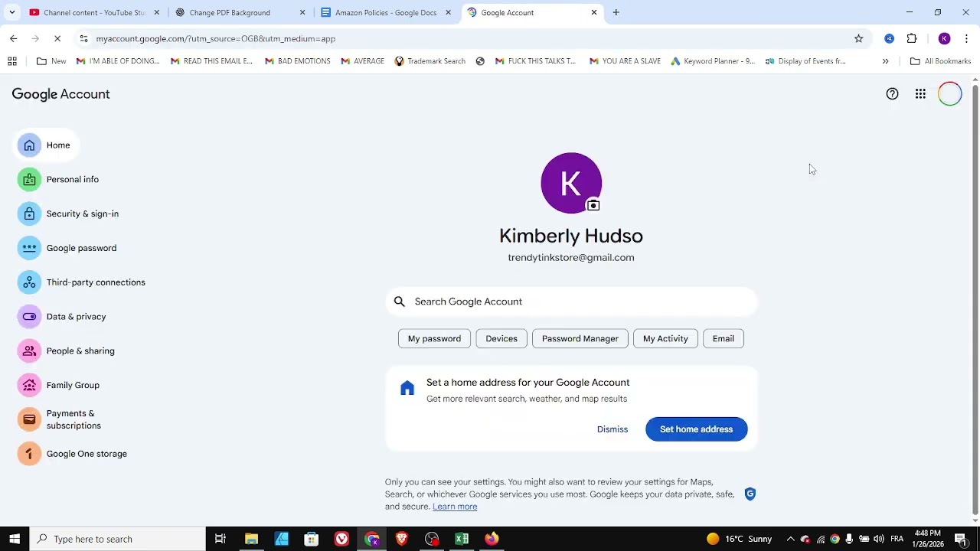Screen dimensions: 980x551
Task: Click the browser address bar URL
Action: 216,38
